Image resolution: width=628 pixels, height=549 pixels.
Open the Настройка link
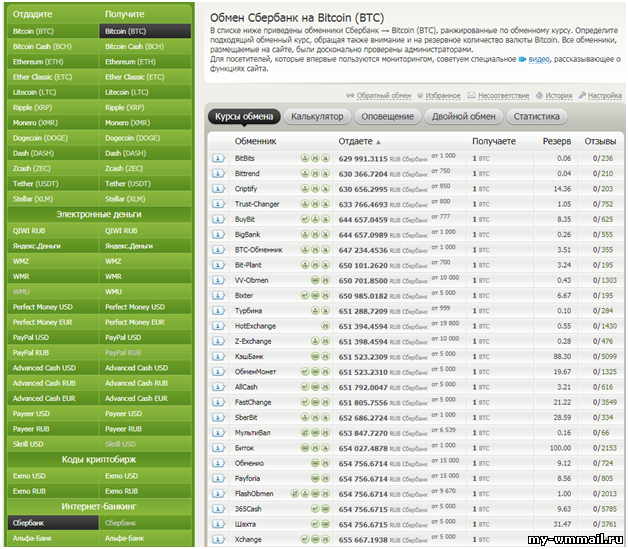[x=605, y=96]
